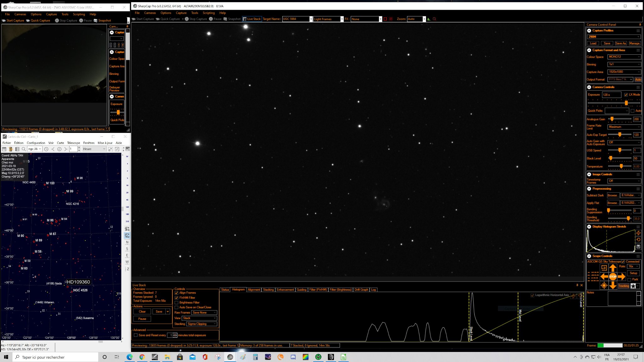This screenshot has width=644, height=362.
Task: Open the Raw Frames Save None dropdown
Action: pos(204,313)
